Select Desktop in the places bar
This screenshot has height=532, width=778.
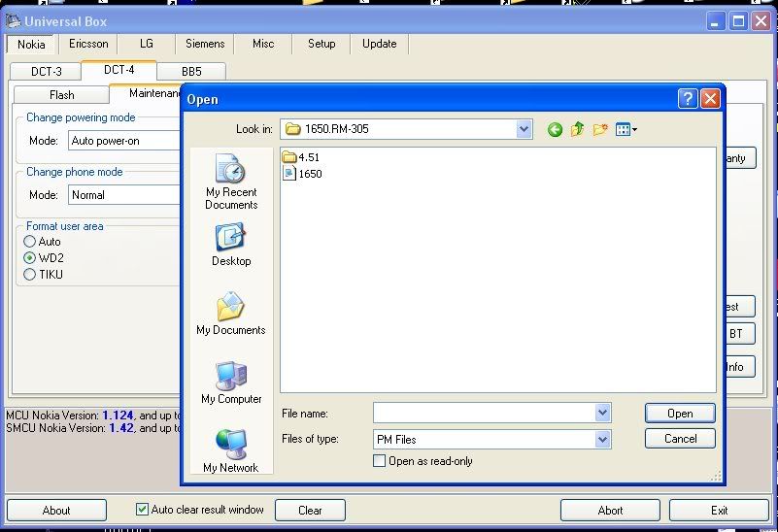click(231, 245)
